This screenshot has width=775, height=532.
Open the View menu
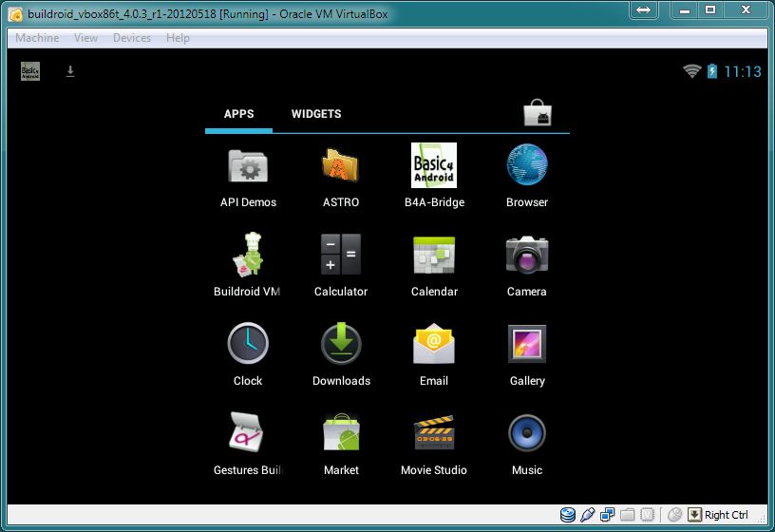(x=85, y=38)
